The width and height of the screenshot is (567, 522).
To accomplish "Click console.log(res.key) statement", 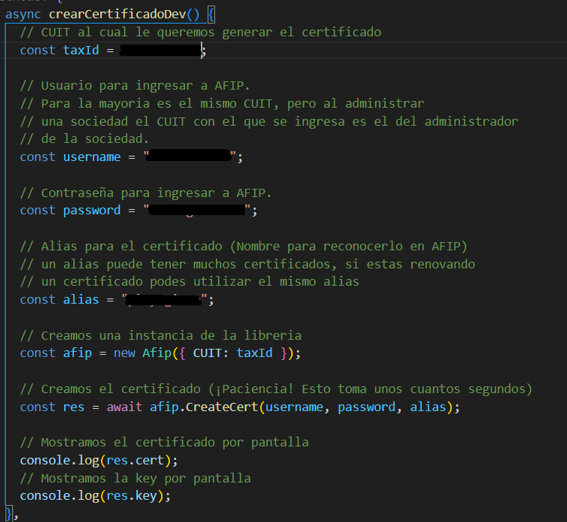I will [95, 496].
